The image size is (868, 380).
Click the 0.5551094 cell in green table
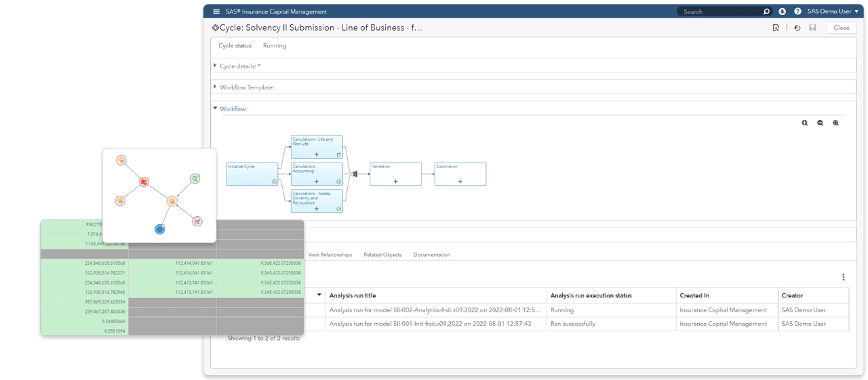pyautogui.click(x=85, y=331)
